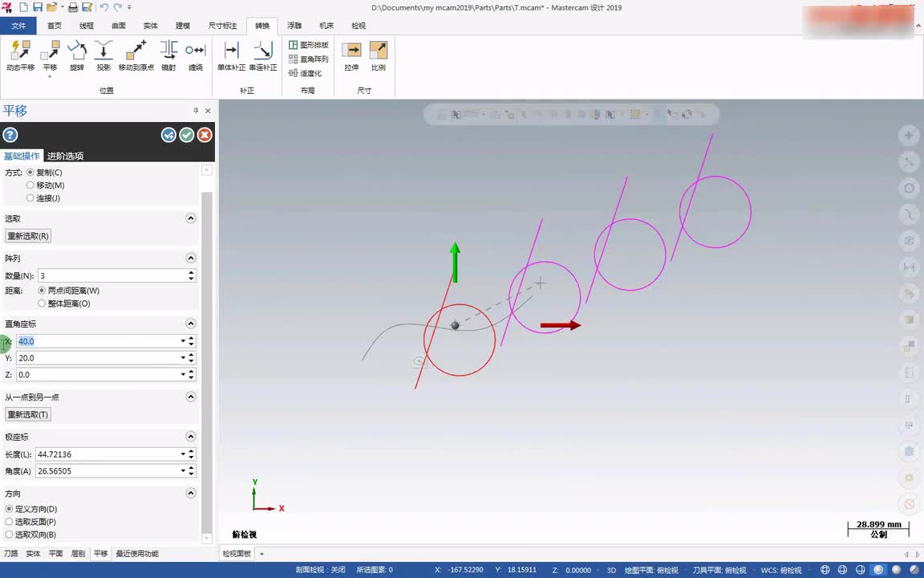Click the 检视面板 viewsheet tab
The height and width of the screenshot is (578, 924).
(237, 554)
